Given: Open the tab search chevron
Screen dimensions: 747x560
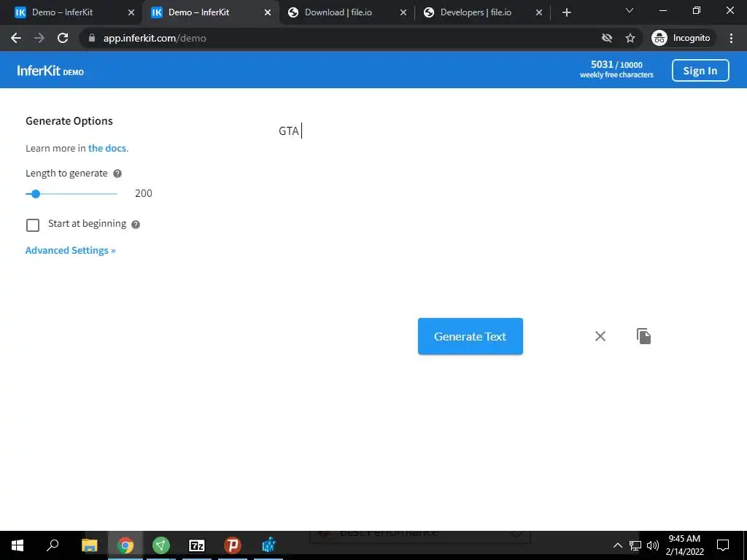Looking at the screenshot, I should pyautogui.click(x=630, y=10).
